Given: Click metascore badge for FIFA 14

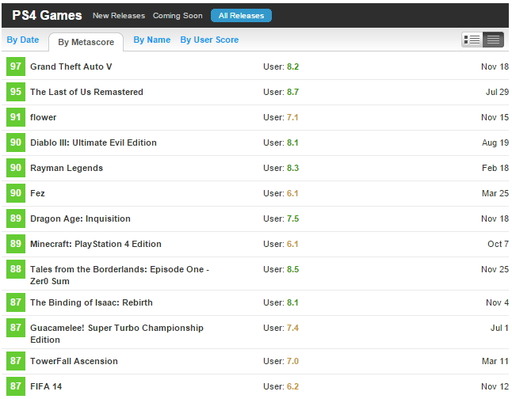Looking at the screenshot, I should coord(16,386).
